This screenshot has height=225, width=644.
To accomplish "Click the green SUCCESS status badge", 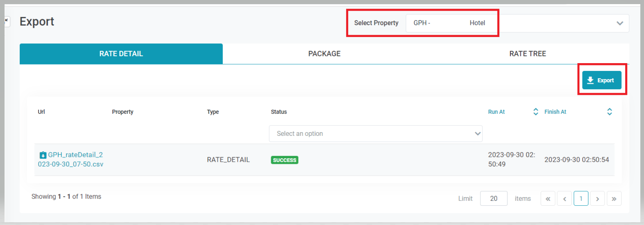I will coord(284,160).
